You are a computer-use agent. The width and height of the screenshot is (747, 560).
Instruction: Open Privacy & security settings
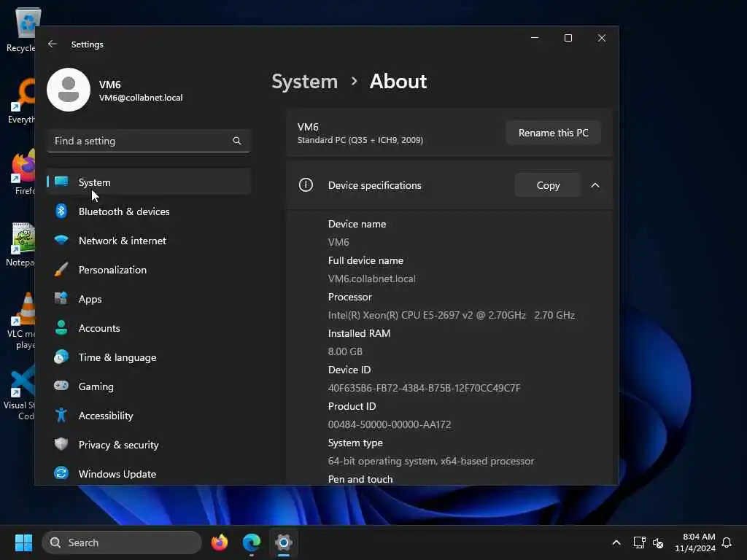tap(149, 444)
